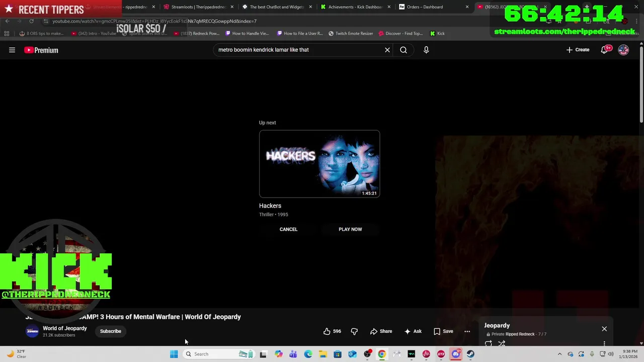644x362 pixels.
Task: Dislike this Jeopardy video
Action: coord(354,331)
